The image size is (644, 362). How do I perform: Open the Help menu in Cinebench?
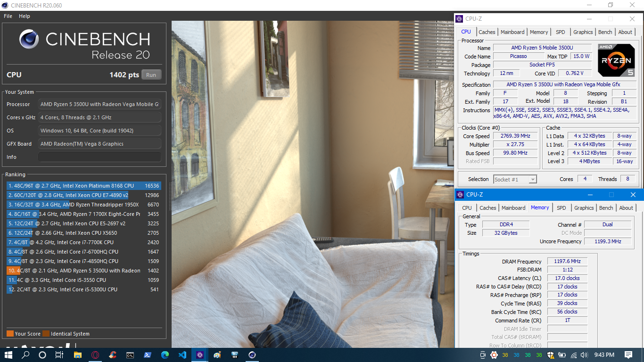tap(25, 16)
